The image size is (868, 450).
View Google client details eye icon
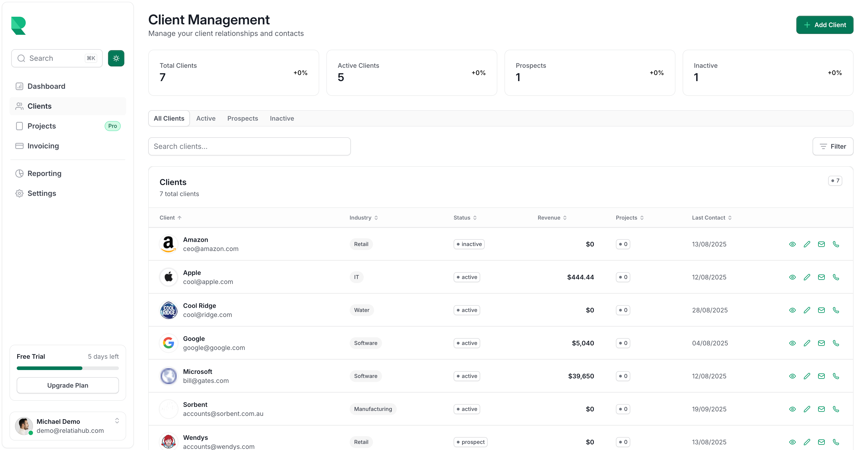click(x=793, y=343)
